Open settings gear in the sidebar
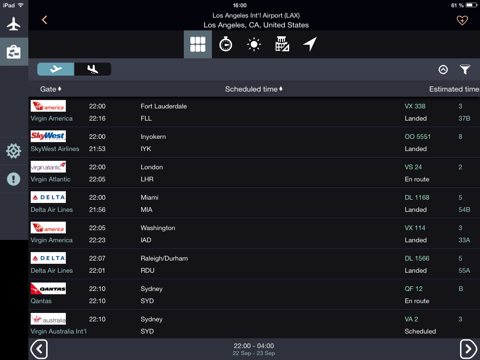 point(13,151)
